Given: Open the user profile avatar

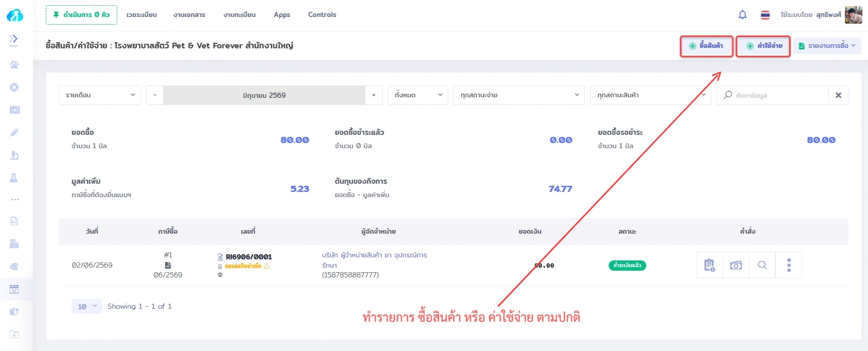Looking at the screenshot, I should pos(854,15).
